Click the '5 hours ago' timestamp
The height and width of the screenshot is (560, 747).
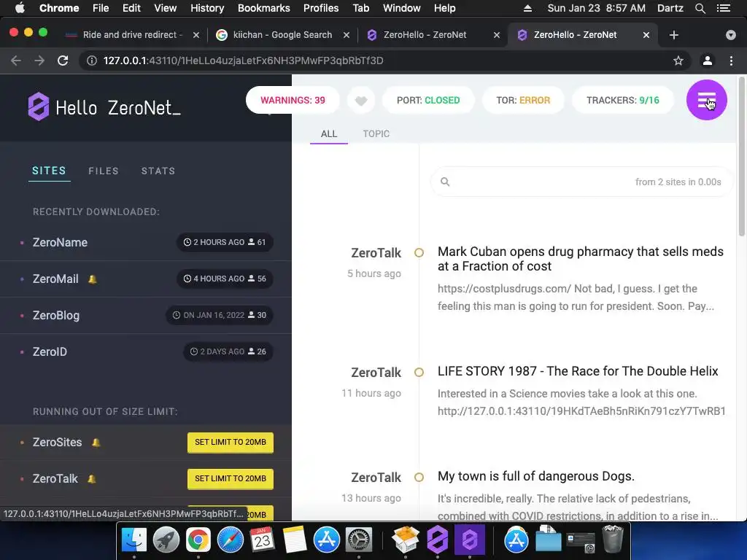pos(374,273)
